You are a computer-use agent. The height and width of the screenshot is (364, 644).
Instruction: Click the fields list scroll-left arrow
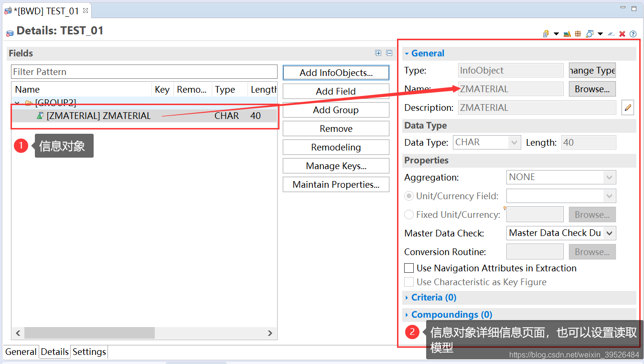click(x=18, y=333)
